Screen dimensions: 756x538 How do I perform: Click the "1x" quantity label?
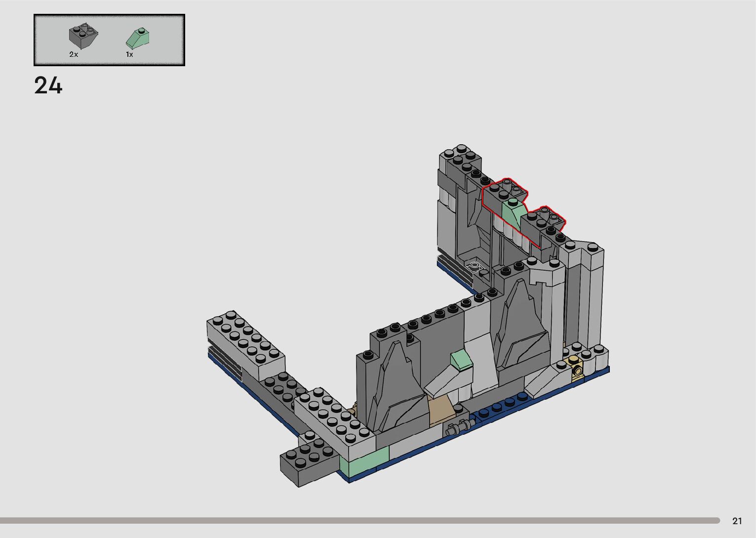[129, 55]
